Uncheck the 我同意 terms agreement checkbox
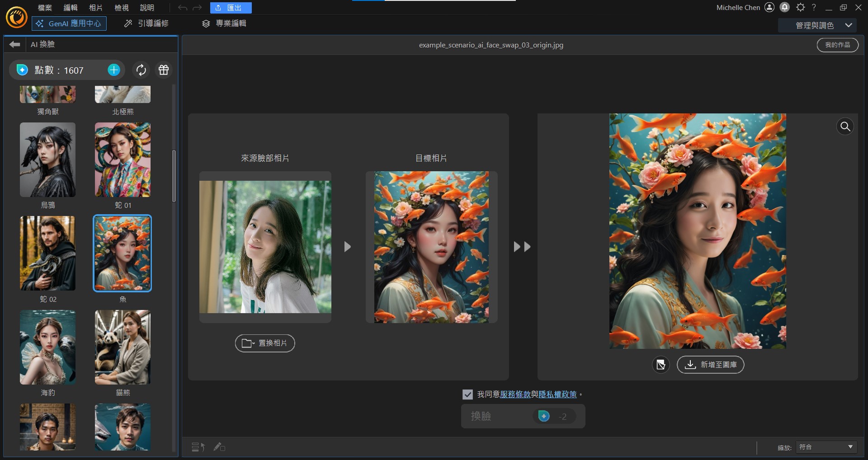Screen dimensions: 868x460 [467, 394]
